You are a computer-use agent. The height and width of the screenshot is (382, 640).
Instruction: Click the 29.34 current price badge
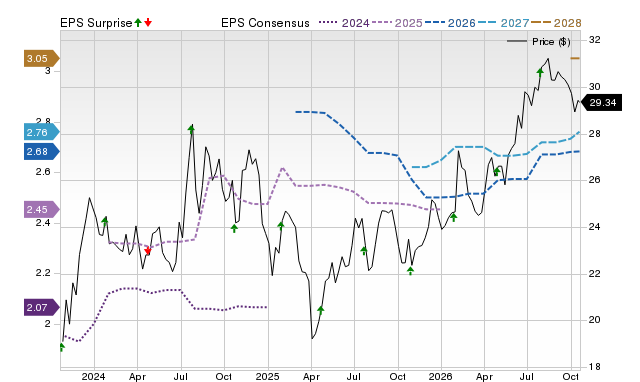[601, 102]
